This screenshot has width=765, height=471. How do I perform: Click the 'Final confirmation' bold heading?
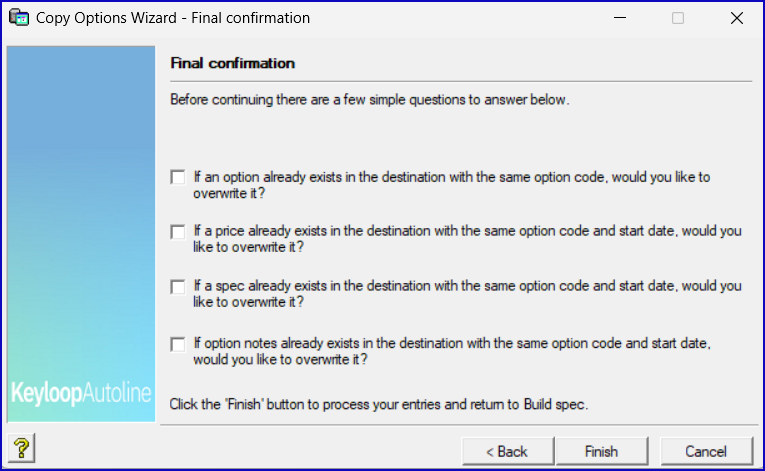click(233, 63)
